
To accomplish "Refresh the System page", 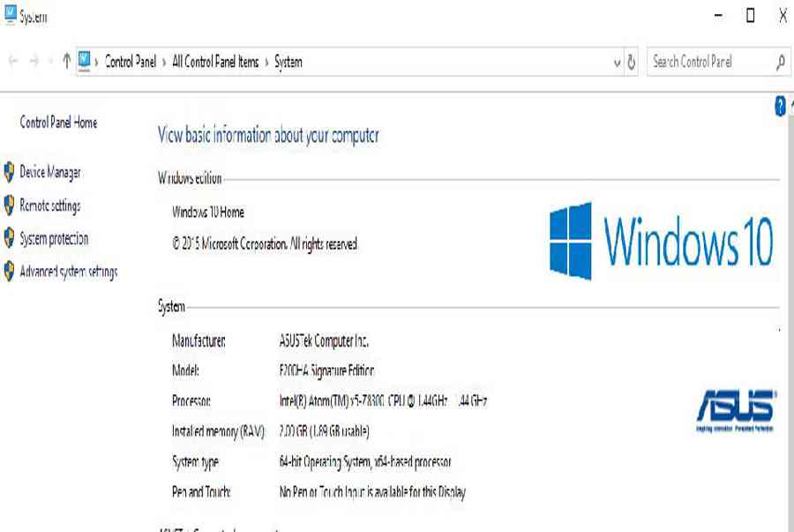I will 632,63.
